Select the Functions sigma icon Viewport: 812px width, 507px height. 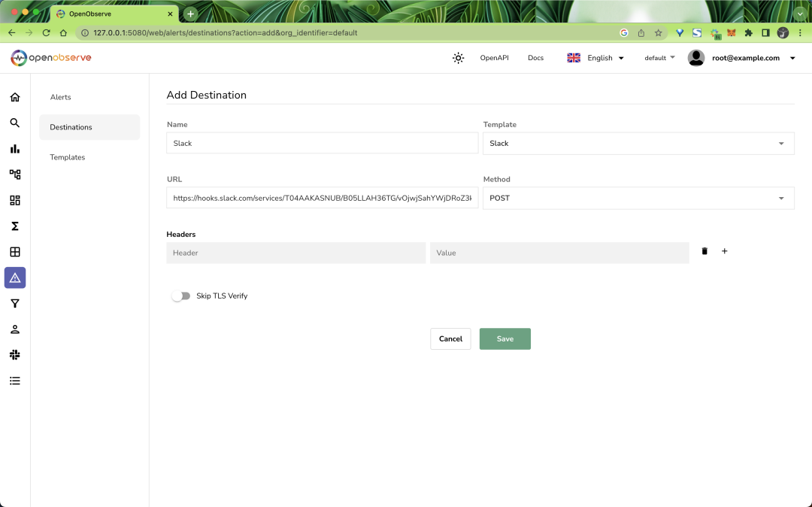pos(15,225)
